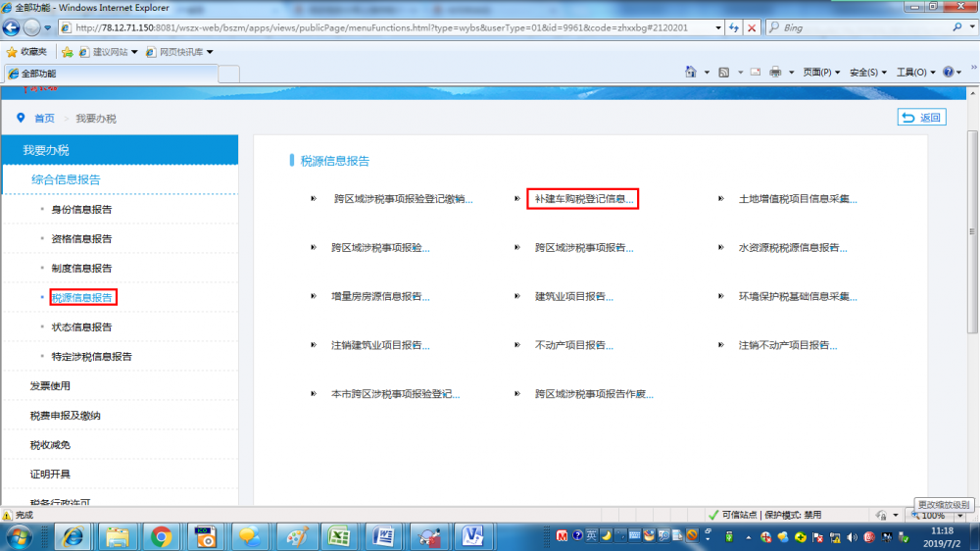Open the 收藏夹 favorites star button
Viewport: 980px width, 551px height.
[26, 51]
